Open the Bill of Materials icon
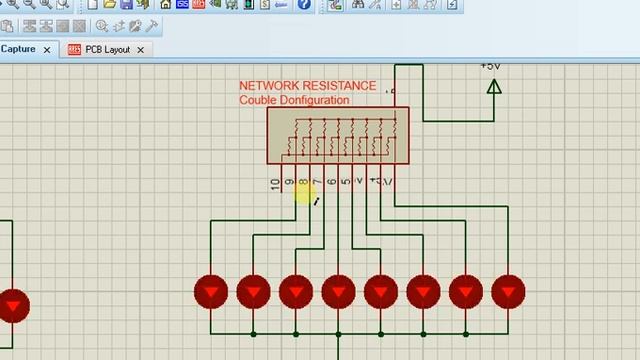The width and height of the screenshot is (640, 360). click(265, 4)
